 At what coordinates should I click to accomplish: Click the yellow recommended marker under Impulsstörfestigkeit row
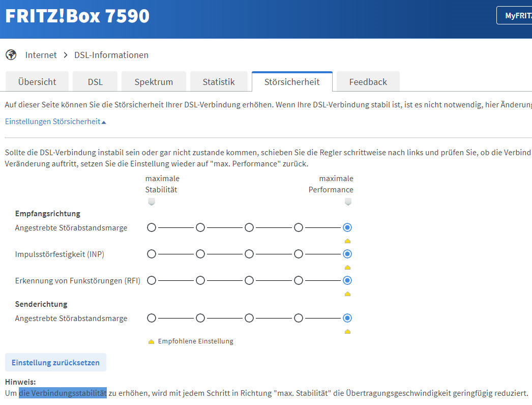coord(347,268)
